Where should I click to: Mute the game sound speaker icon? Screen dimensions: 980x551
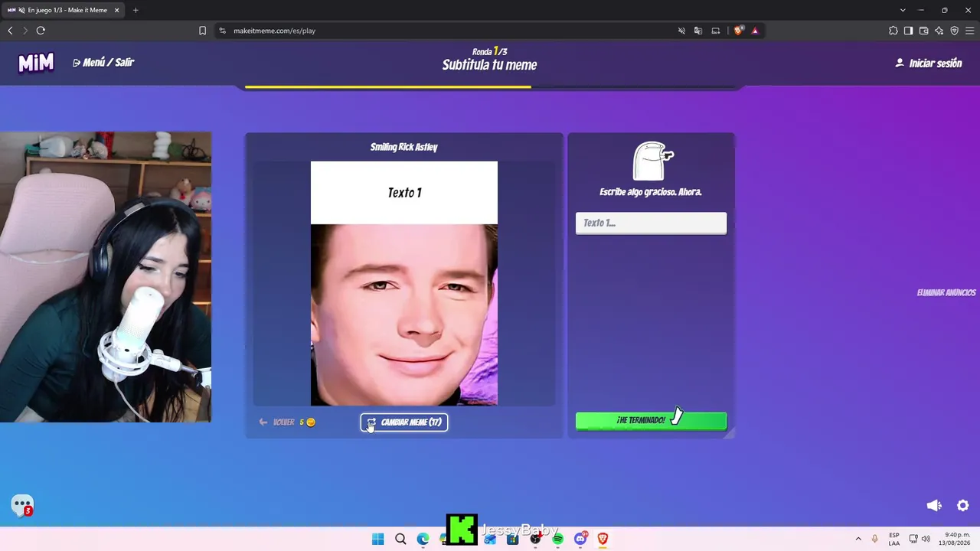click(x=934, y=505)
